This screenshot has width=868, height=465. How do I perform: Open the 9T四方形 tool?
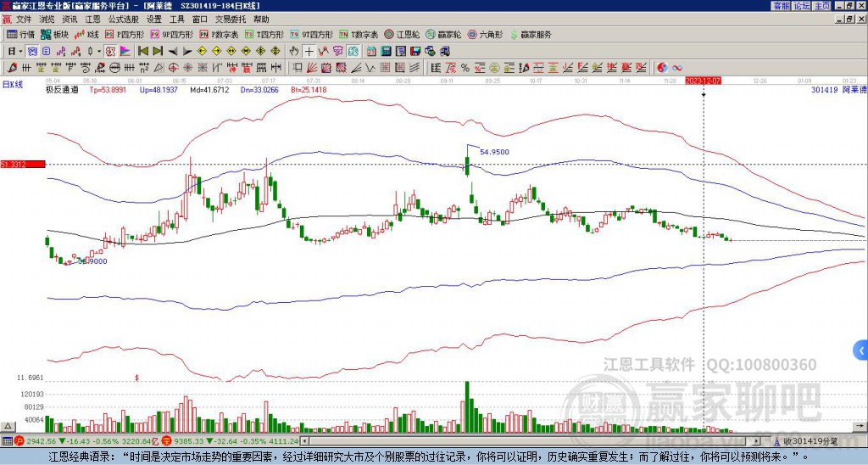311,35
